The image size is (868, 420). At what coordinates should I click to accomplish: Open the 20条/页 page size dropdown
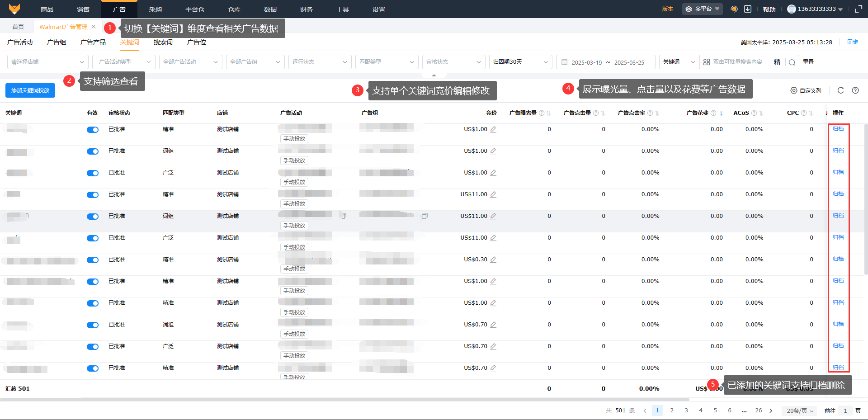pos(799,411)
